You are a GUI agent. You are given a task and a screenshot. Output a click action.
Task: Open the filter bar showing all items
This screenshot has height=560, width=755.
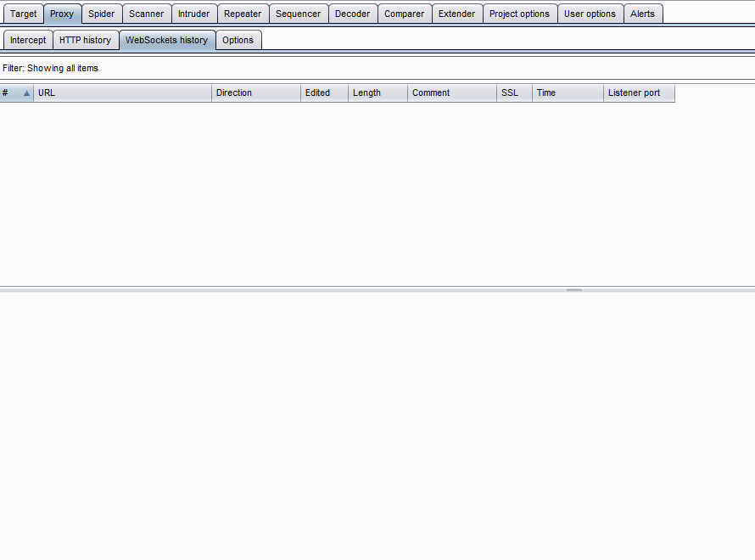377,68
